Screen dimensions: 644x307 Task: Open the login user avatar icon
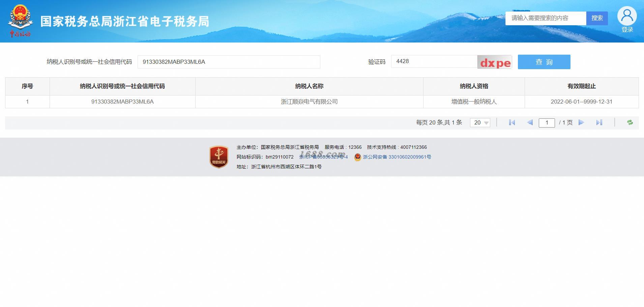(x=627, y=16)
